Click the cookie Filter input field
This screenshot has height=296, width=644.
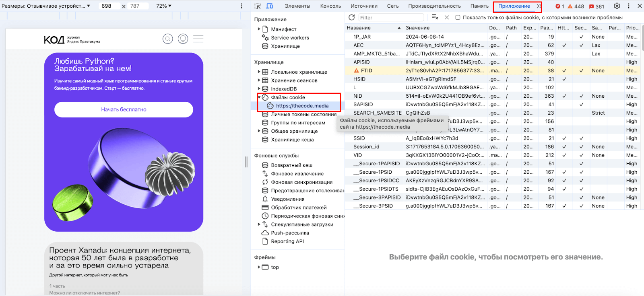(390, 17)
